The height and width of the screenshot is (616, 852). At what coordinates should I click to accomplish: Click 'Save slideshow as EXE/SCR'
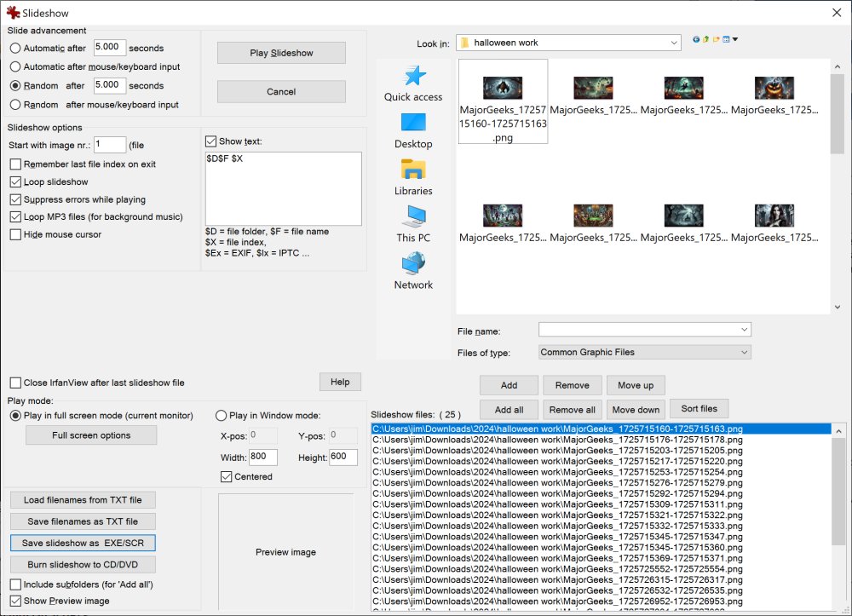click(x=83, y=543)
